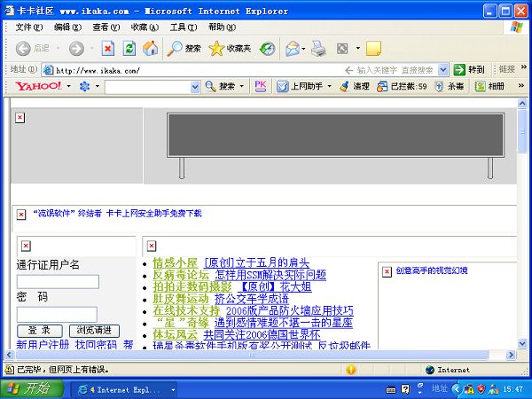532x399 pixels.
Task: Open the 编辑(E) menu
Action: (67, 27)
